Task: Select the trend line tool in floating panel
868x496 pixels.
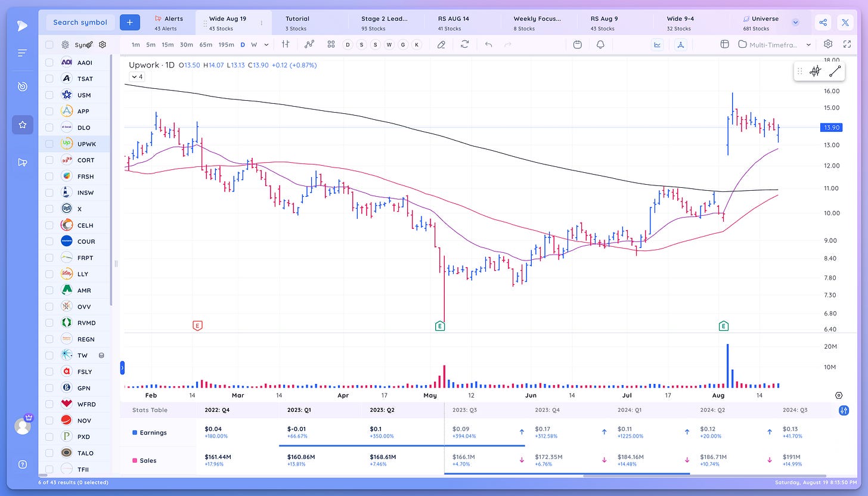Action: [835, 71]
